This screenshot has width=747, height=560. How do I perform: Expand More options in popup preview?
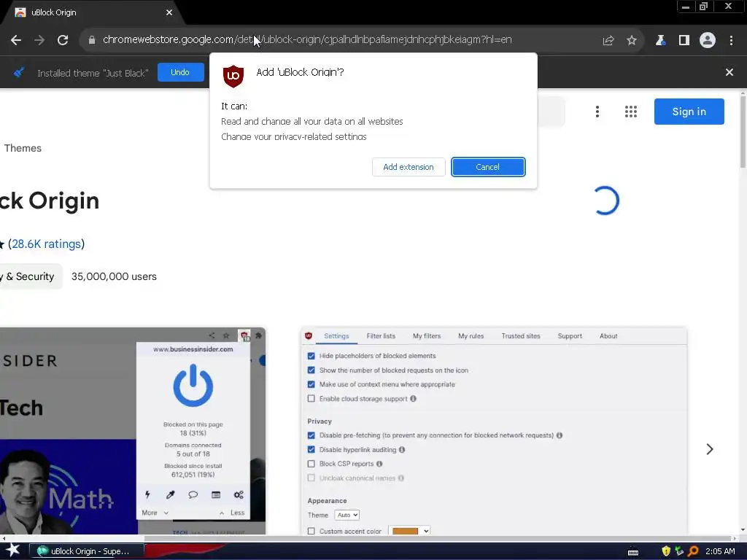pos(155,513)
